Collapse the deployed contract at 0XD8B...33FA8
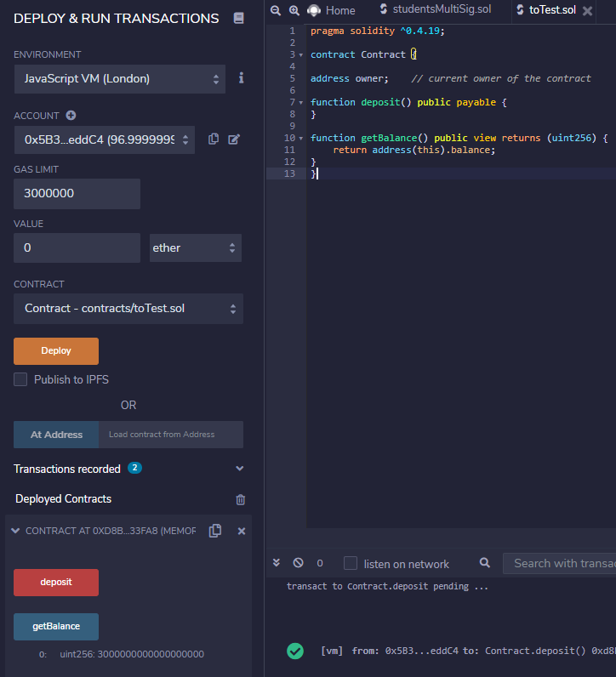 15,531
